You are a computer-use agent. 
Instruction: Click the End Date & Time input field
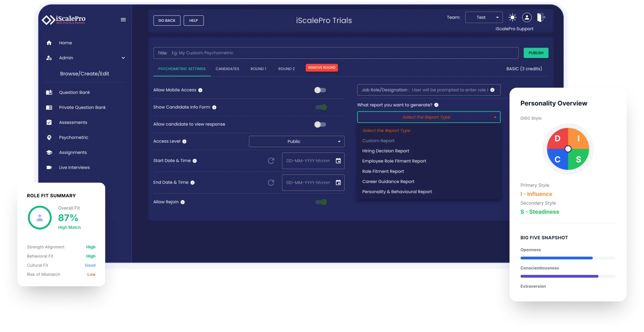313,183
